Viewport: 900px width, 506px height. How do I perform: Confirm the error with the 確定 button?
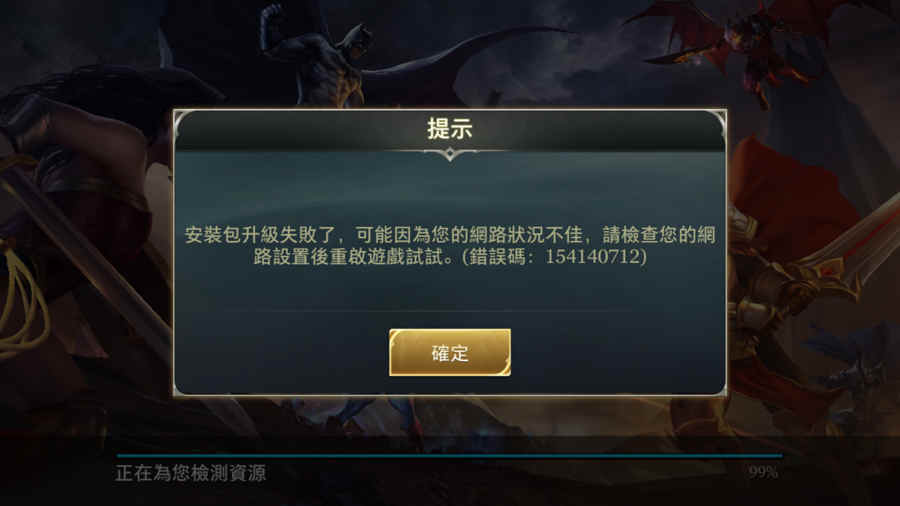[449, 352]
